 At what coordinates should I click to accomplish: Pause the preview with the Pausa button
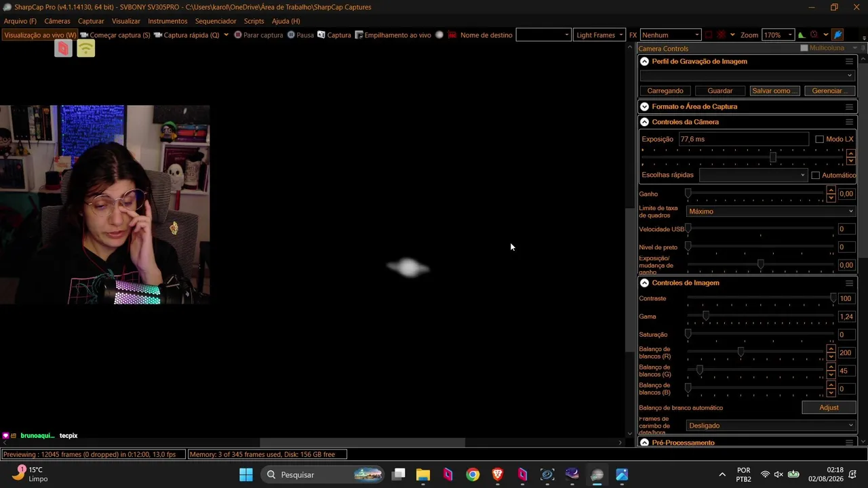pos(300,35)
